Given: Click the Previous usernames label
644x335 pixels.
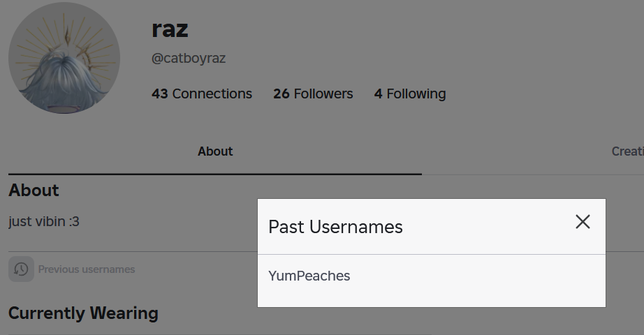Looking at the screenshot, I should tap(87, 269).
